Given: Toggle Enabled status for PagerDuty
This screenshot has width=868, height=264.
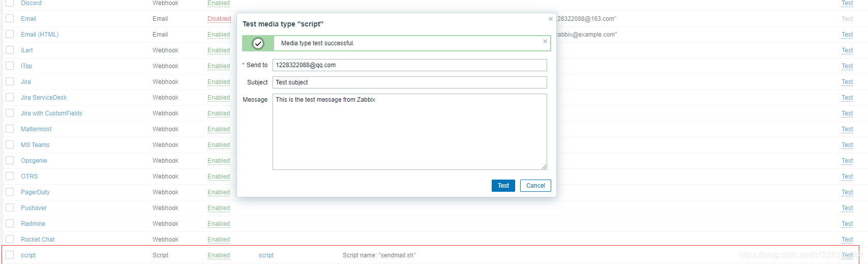Looking at the screenshot, I should [x=219, y=192].
